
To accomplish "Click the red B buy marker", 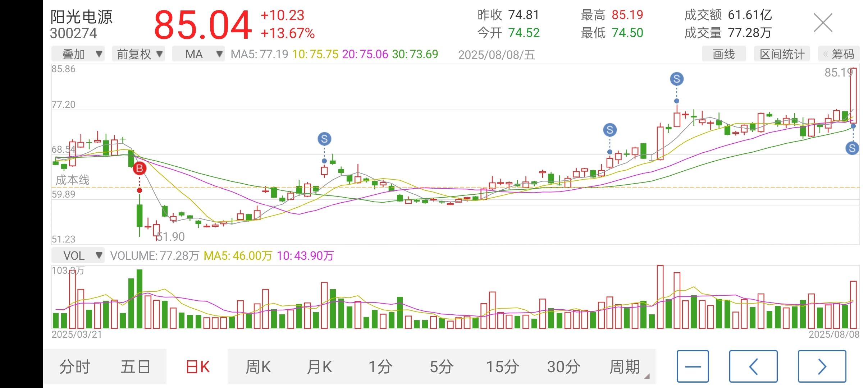I will (140, 168).
